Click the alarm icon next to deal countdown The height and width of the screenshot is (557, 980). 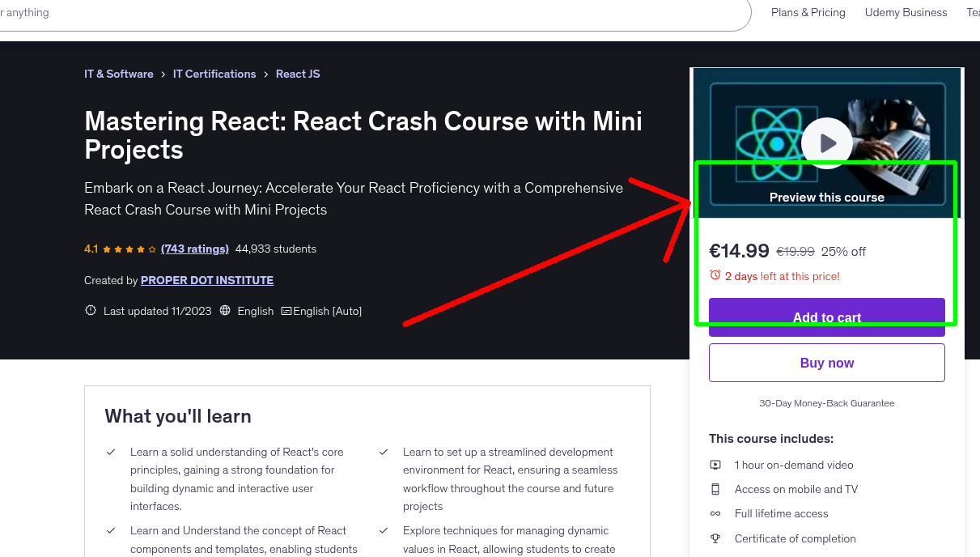click(715, 275)
